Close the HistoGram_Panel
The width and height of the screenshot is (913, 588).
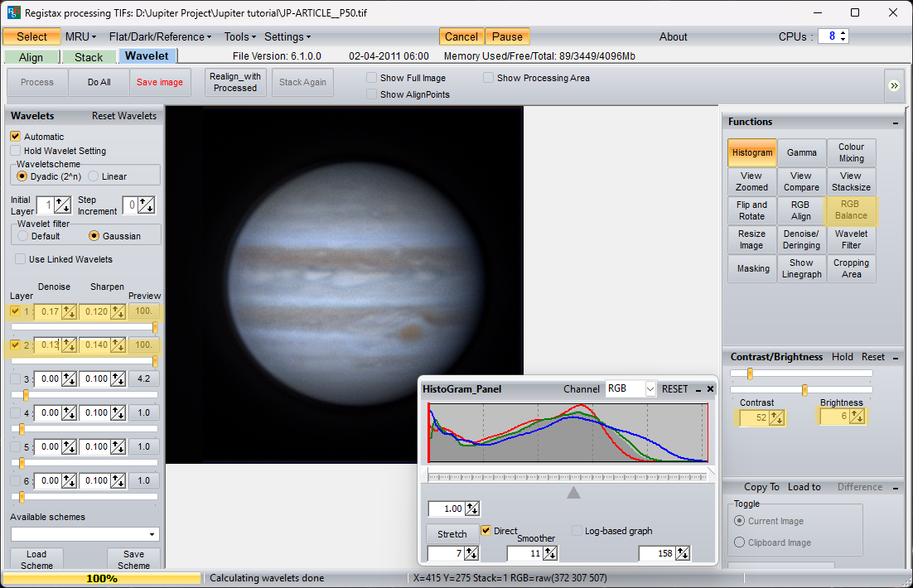(x=710, y=389)
